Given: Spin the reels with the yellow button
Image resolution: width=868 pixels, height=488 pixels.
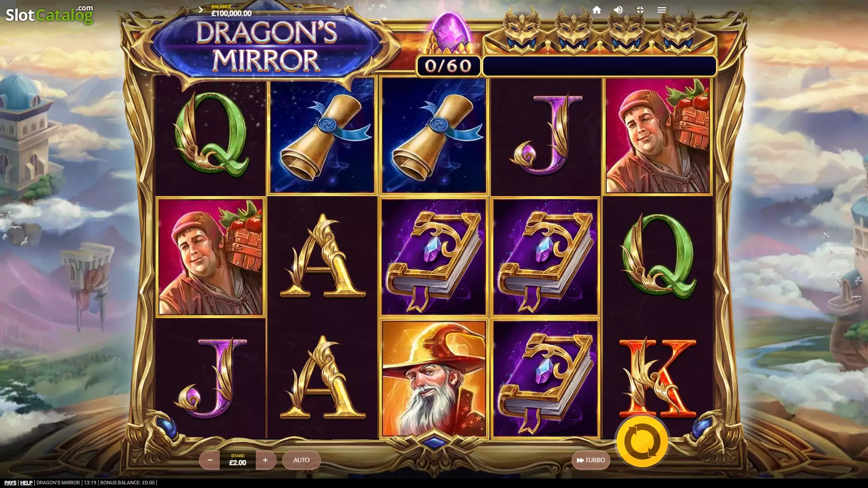Looking at the screenshot, I should point(642,441).
